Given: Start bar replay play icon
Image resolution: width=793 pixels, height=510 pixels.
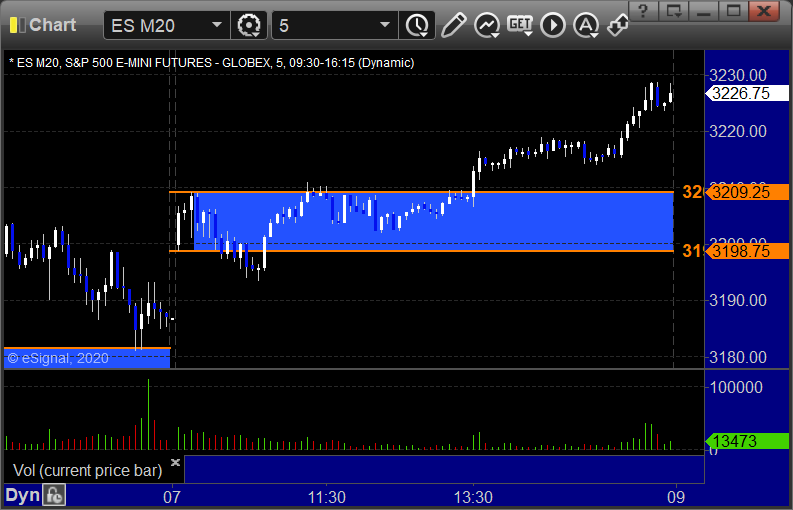Looking at the screenshot, I should pyautogui.click(x=553, y=25).
